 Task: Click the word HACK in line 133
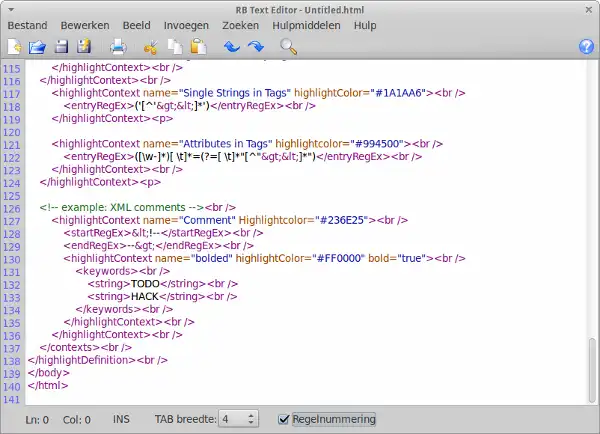145,296
